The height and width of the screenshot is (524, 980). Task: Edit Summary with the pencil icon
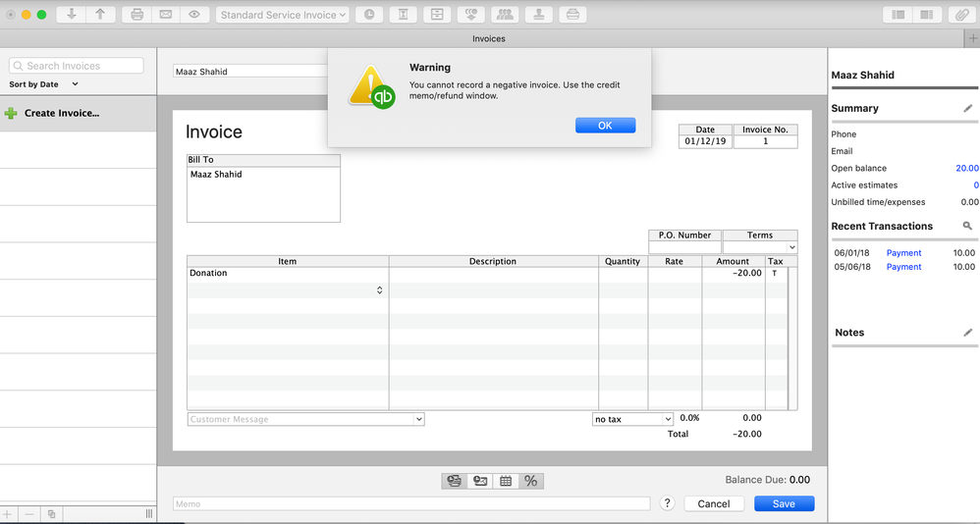[967, 109]
